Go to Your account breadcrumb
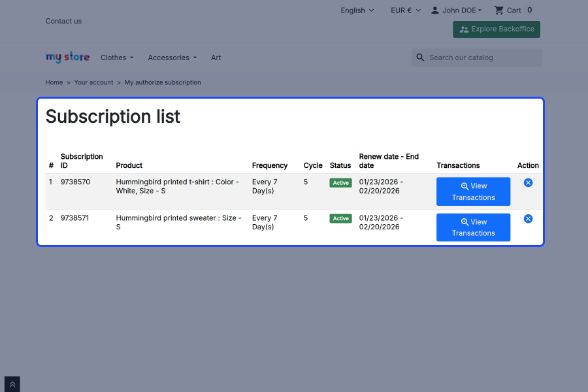Image resolution: width=588 pixels, height=392 pixels. pyautogui.click(x=93, y=82)
